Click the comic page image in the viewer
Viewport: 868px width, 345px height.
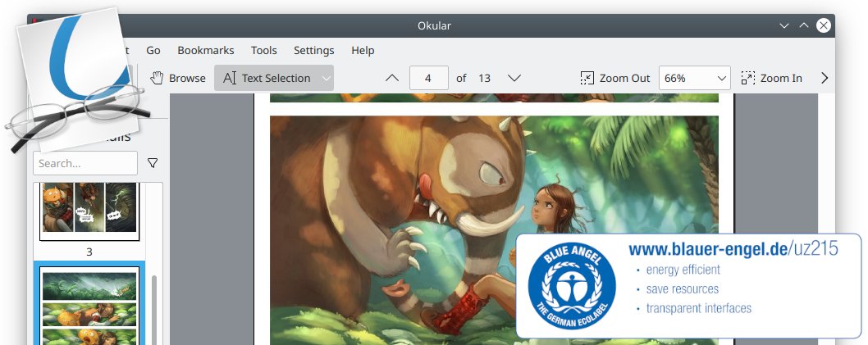[x=494, y=229]
